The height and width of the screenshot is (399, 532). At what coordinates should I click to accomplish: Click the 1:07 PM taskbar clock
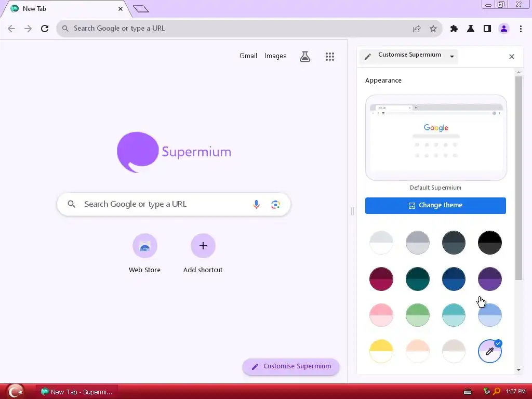[515, 392]
